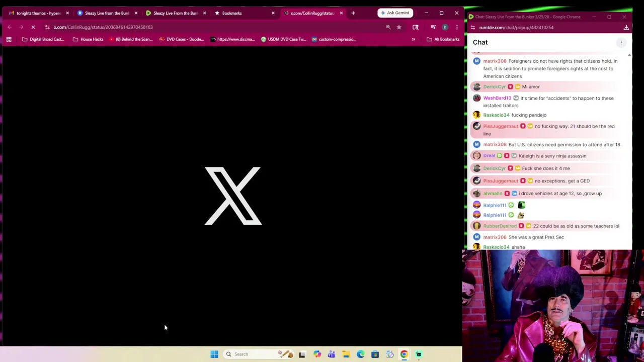This screenshot has height=362, width=644.
Task: Open Microsoft Teams from the taskbar
Action: pos(332,354)
